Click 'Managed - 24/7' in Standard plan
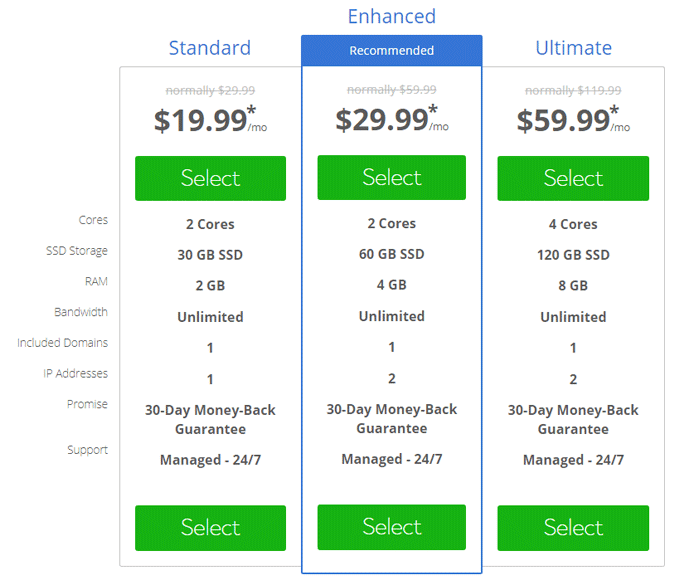Image resolution: width=694 pixels, height=585 pixels. [x=210, y=460]
